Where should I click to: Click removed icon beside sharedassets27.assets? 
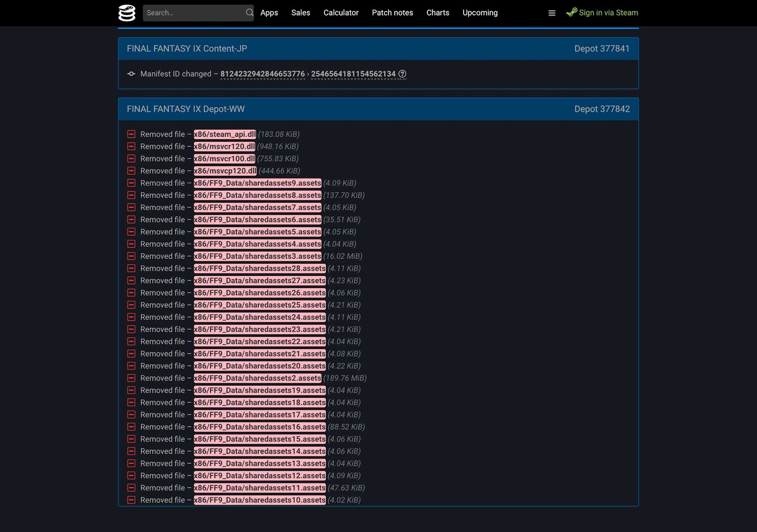131,281
